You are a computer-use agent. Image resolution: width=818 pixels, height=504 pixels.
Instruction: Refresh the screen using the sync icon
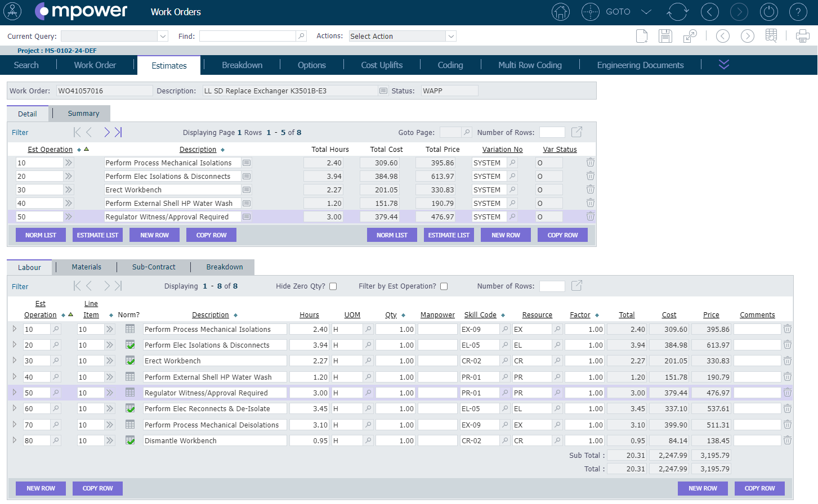(678, 12)
